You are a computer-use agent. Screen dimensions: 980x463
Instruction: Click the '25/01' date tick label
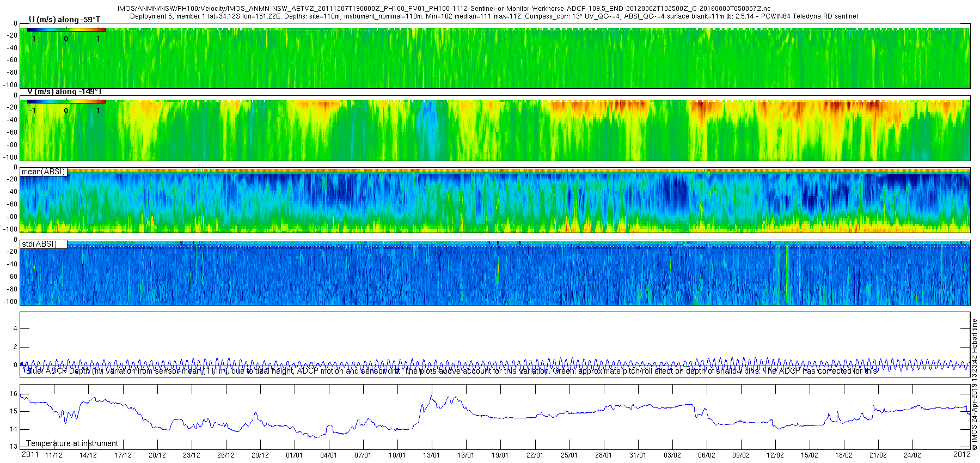click(x=569, y=455)
